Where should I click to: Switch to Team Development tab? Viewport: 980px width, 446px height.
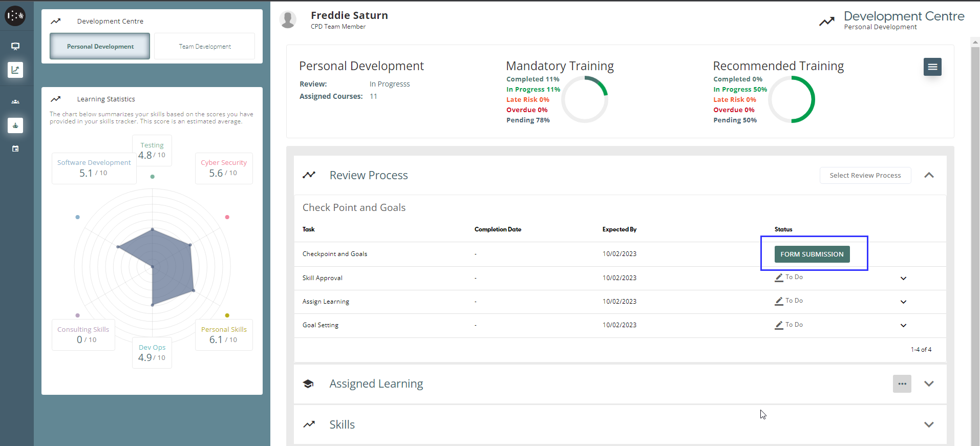[204, 47]
